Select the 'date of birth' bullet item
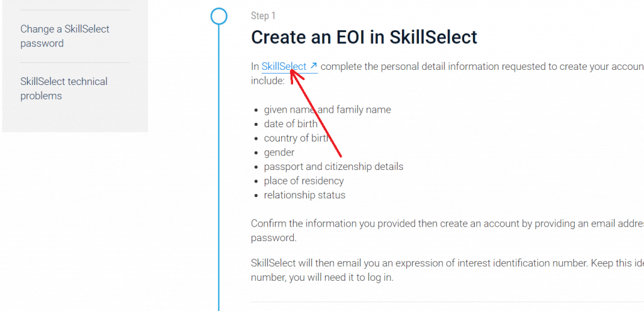Image resolution: width=644 pixels, height=311 pixels. (x=291, y=123)
